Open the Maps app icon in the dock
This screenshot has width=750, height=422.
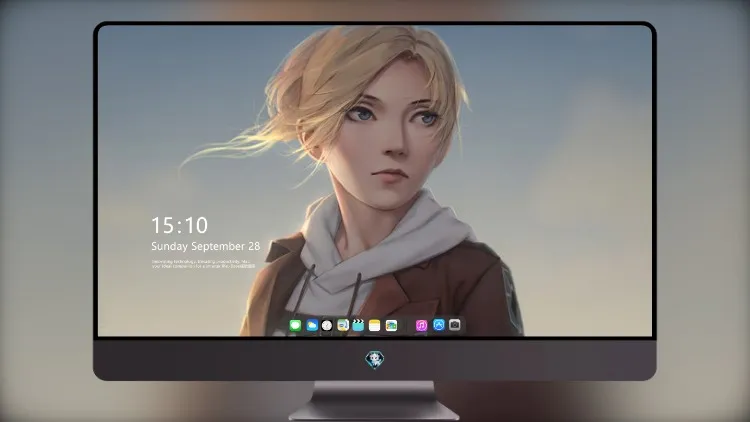pyautogui.click(x=343, y=325)
